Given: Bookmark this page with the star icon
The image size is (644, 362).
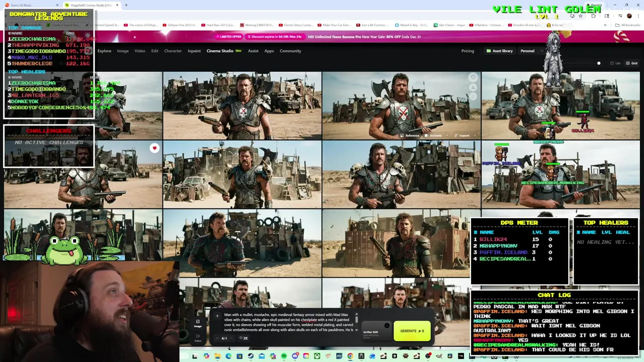Looking at the screenshot, I should click(580, 16).
